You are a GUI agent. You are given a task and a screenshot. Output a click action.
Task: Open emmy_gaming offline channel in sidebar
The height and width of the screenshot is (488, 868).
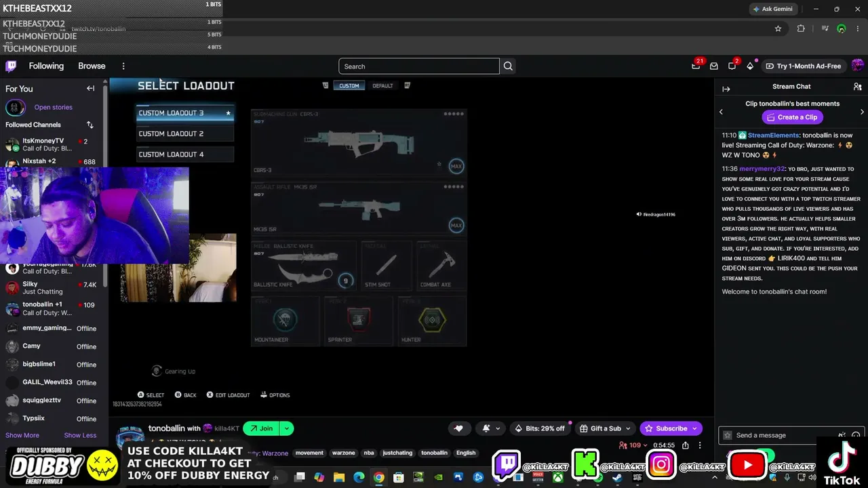53,328
